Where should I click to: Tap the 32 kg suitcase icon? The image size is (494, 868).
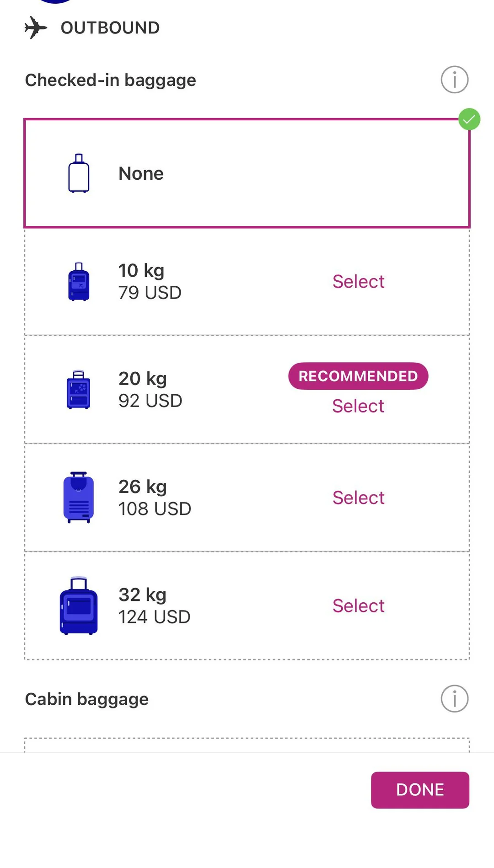(x=79, y=605)
